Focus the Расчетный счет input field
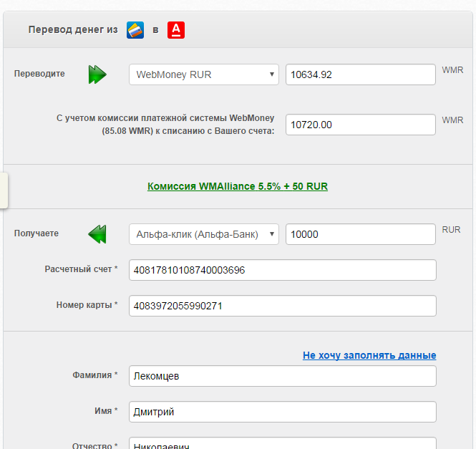The image size is (476, 449). click(283, 270)
